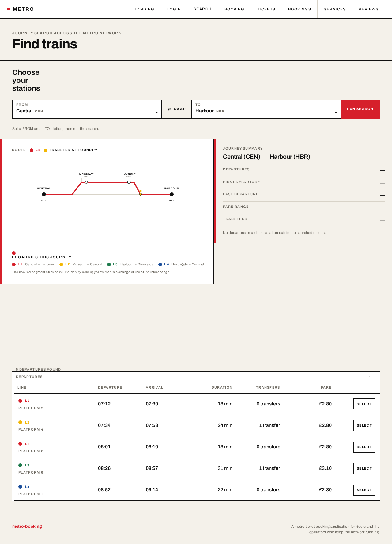Image resolution: width=392 pixels, height=544 pixels.
Task: Click the 'PLATFORM 6' label
Action: coord(31,472)
